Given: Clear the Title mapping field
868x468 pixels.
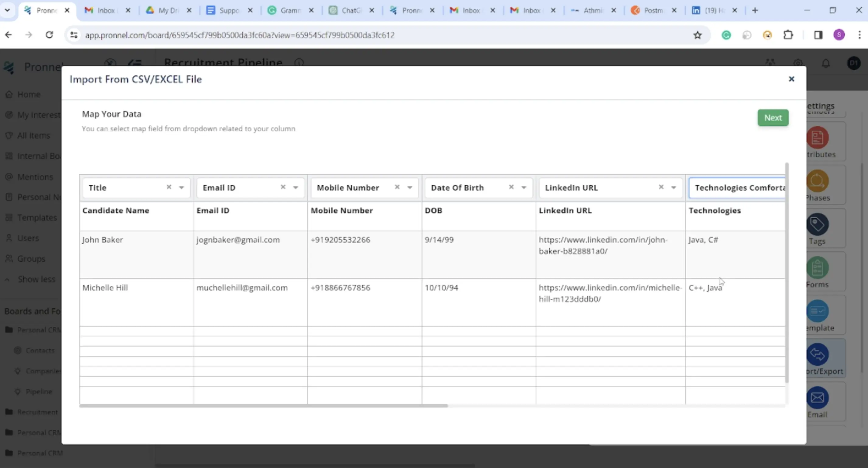Looking at the screenshot, I should point(169,187).
